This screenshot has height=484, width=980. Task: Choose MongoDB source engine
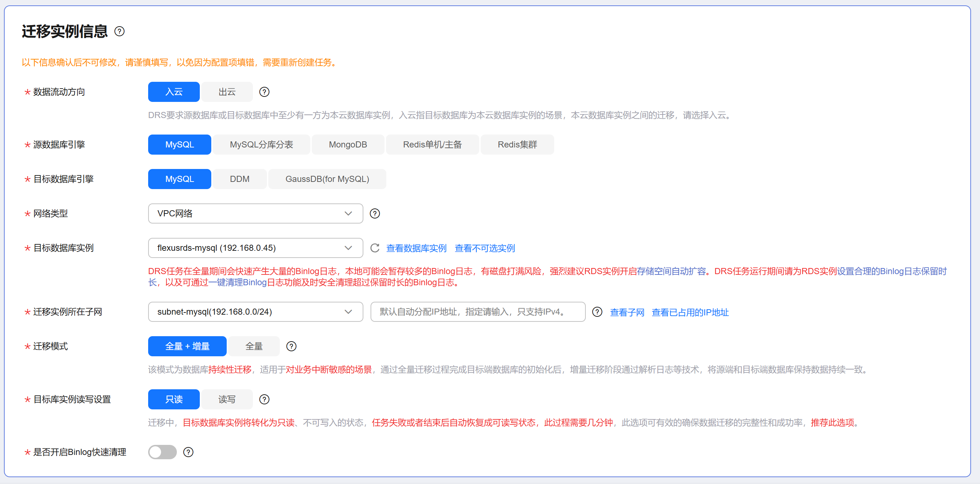coord(348,145)
